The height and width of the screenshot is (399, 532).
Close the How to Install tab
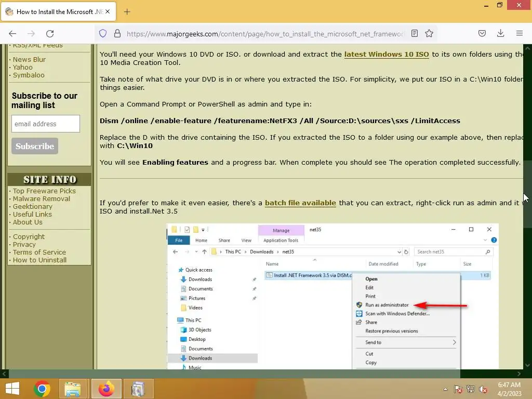tap(108, 11)
